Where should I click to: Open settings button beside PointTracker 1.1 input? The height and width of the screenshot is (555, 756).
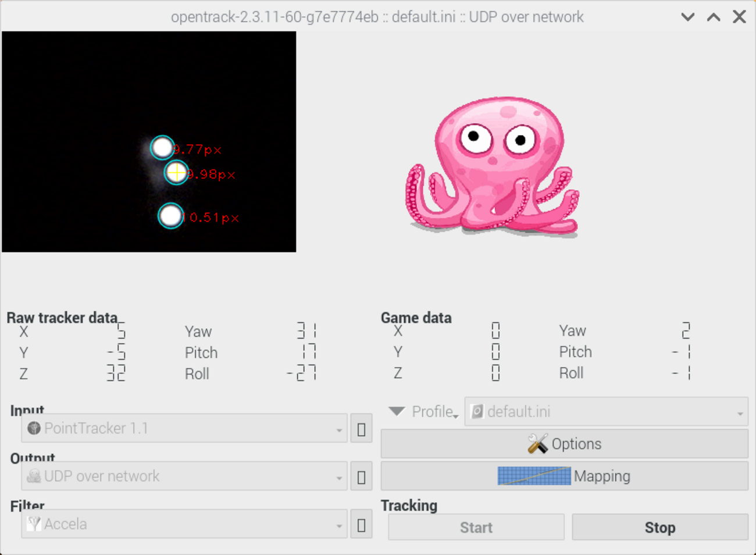[361, 429]
